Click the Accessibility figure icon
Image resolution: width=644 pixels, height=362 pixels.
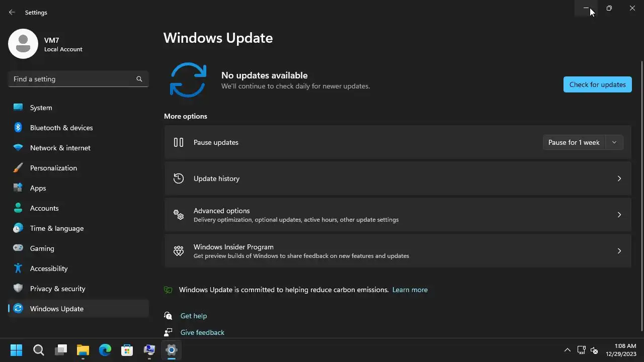click(18, 268)
